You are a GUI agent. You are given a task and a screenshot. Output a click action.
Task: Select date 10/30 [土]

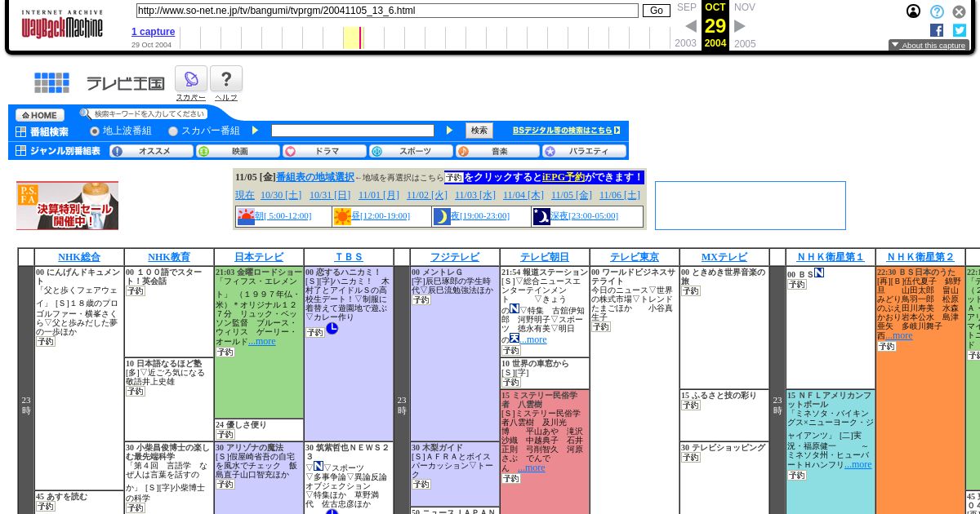click(x=281, y=195)
